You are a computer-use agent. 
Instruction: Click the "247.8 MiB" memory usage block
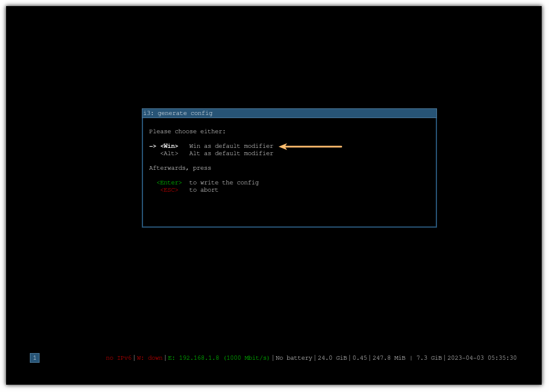390,358
